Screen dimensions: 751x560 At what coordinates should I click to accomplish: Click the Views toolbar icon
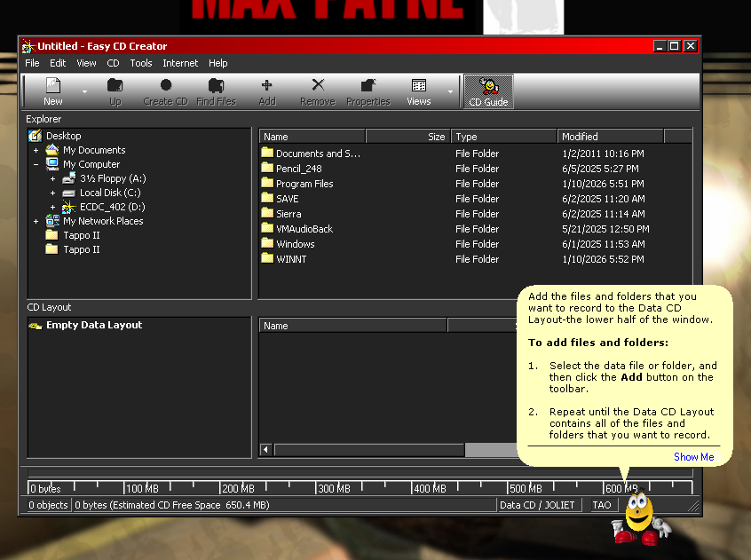pos(418,91)
